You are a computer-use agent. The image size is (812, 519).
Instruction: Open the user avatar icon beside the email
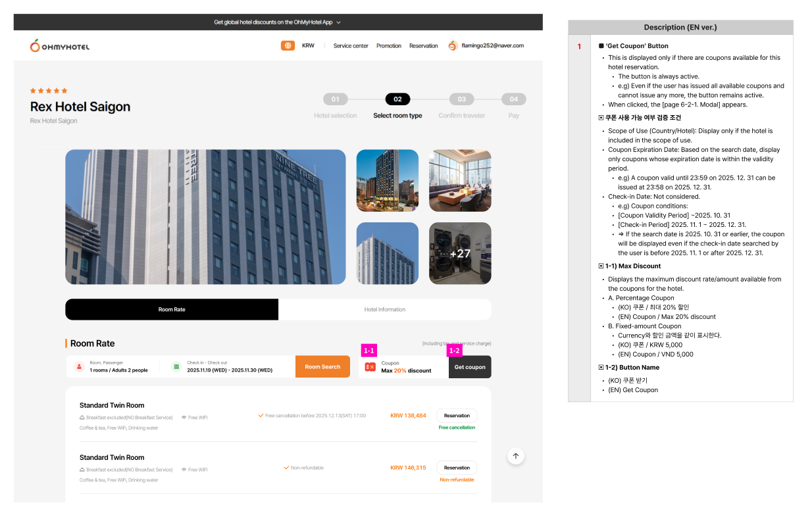point(452,45)
